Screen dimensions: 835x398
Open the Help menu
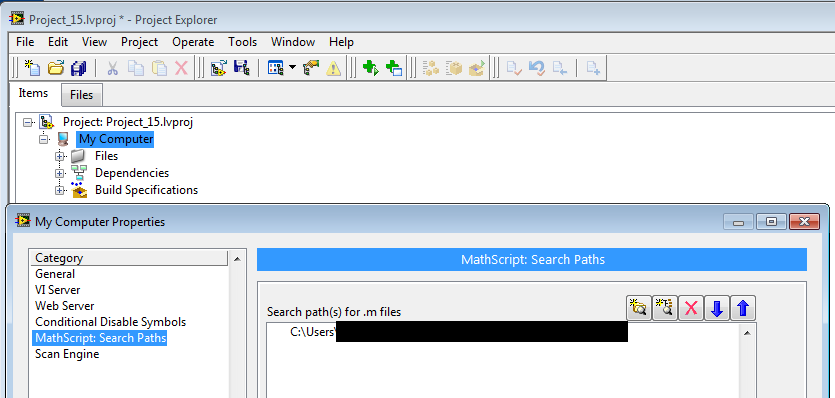(341, 42)
